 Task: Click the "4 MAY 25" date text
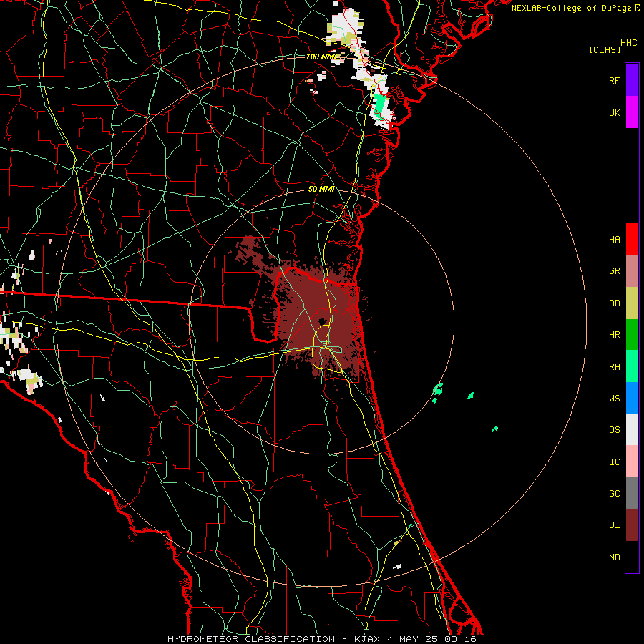(x=412, y=639)
